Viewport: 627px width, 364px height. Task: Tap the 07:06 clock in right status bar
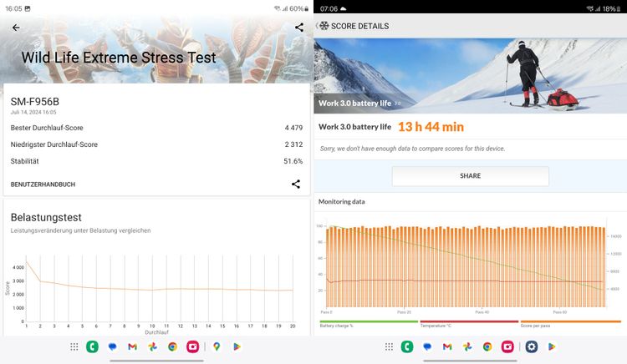tap(329, 8)
